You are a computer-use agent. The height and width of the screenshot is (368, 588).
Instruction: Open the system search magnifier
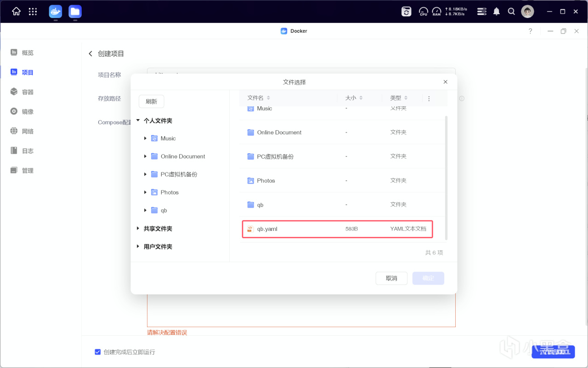point(511,11)
